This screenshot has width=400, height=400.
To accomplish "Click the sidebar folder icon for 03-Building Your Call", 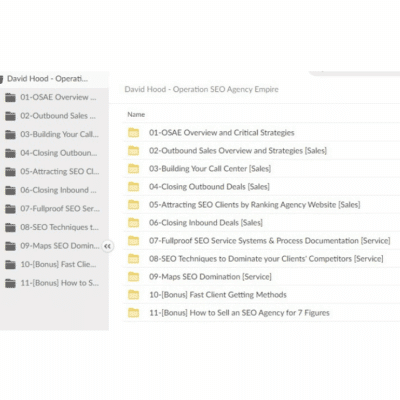I will coord(10,135).
